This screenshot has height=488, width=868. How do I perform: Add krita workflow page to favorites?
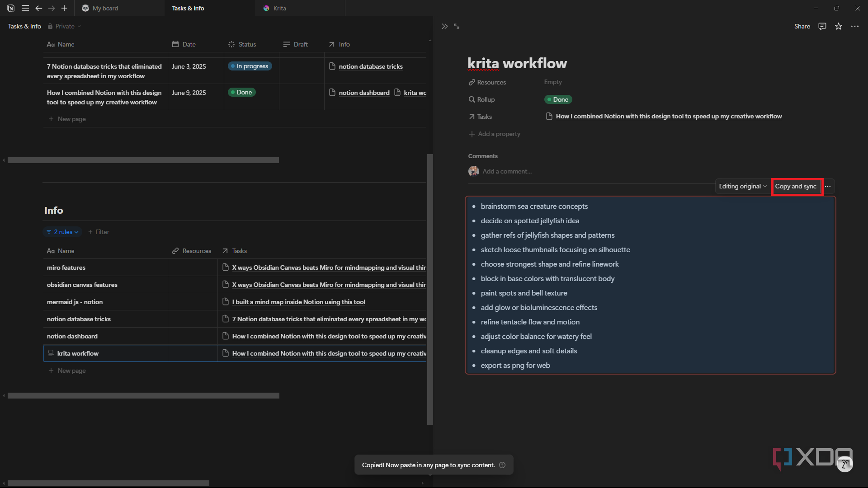pos(839,26)
